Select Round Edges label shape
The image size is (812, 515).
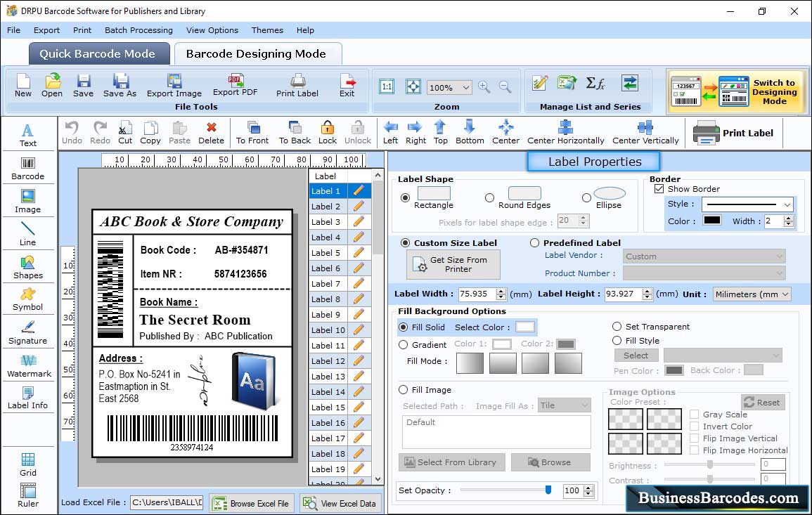click(489, 197)
